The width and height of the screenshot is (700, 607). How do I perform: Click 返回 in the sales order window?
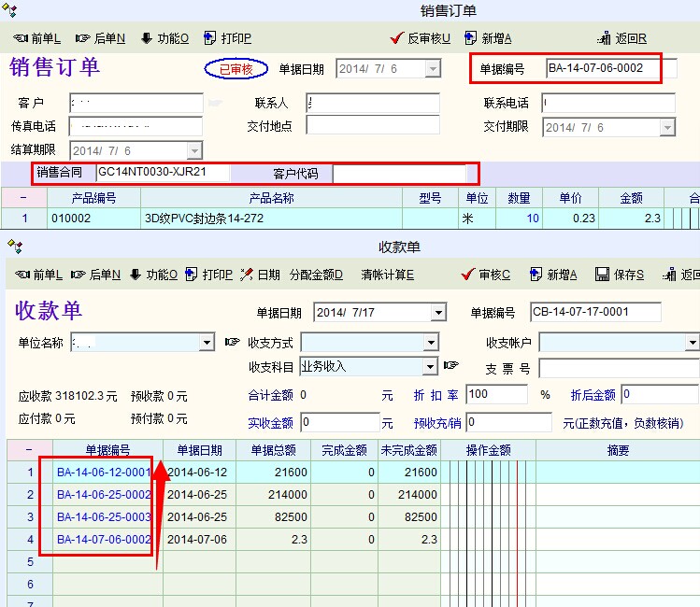point(621,38)
